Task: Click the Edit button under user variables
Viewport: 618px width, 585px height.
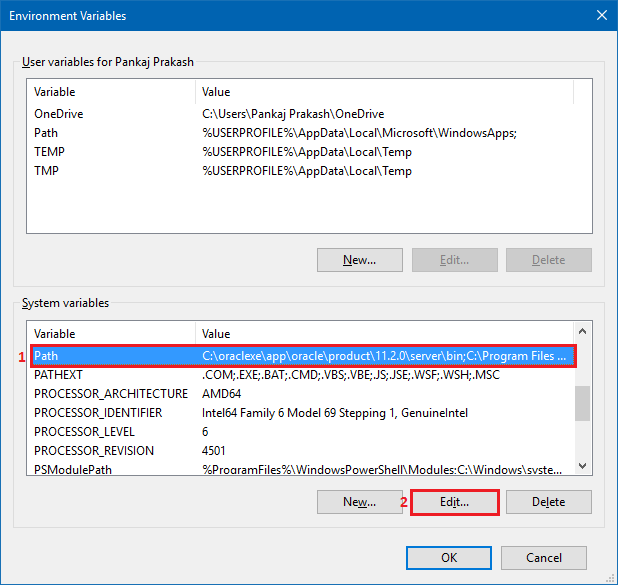Action: click(x=454, y=260)
